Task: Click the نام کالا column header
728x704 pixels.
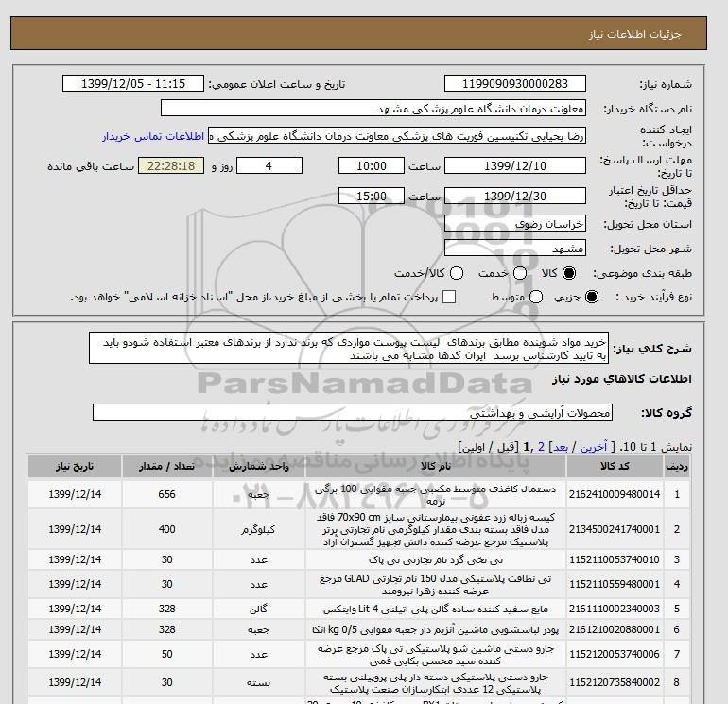Action: point(436,467)
